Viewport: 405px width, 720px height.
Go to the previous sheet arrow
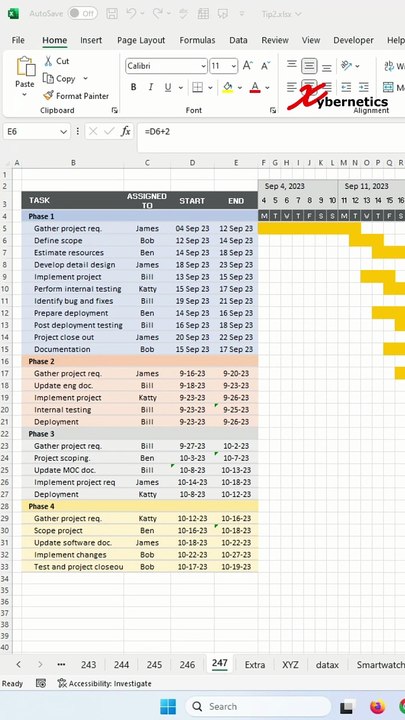18,664
